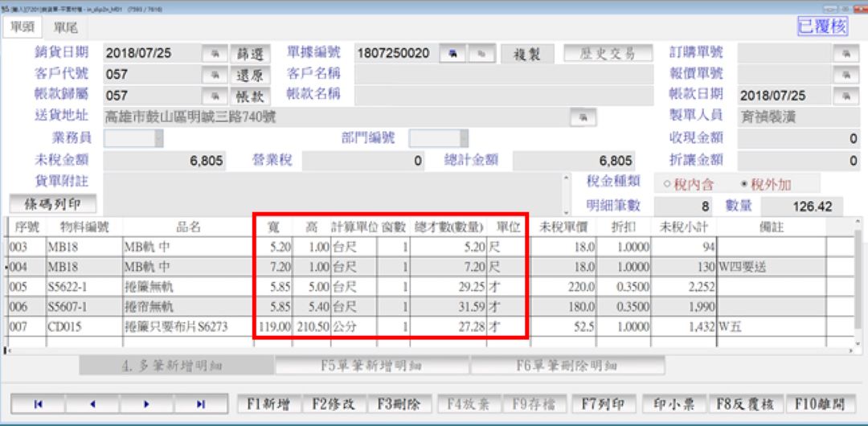Image resolution: width=868 pixels, height=426 pixels.
Task: Click search icon beside 單據編號 1807250020
Action: pyautogui.click(x=452, y=54)
